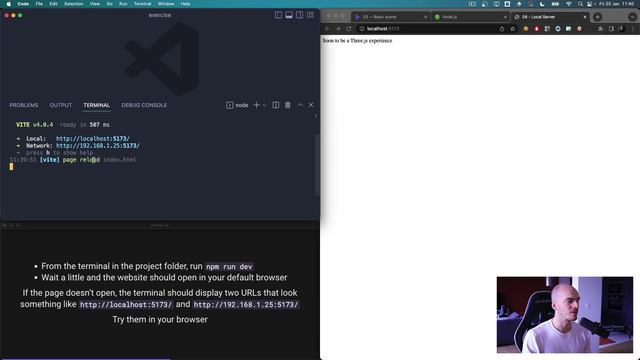Image resolution: width=640 pixels, height=360 pixels.
Task: Click the terminal cursor input line
Action: 11,167
